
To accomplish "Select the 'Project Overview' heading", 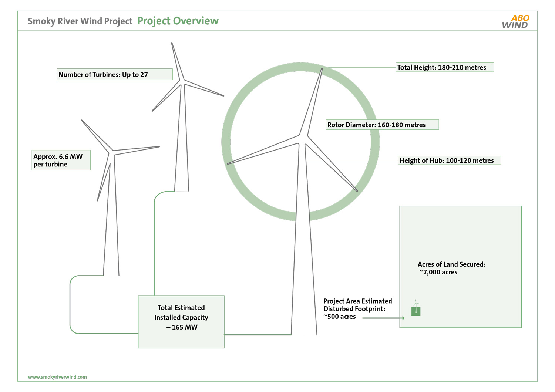I will click(x=178, y=21).
